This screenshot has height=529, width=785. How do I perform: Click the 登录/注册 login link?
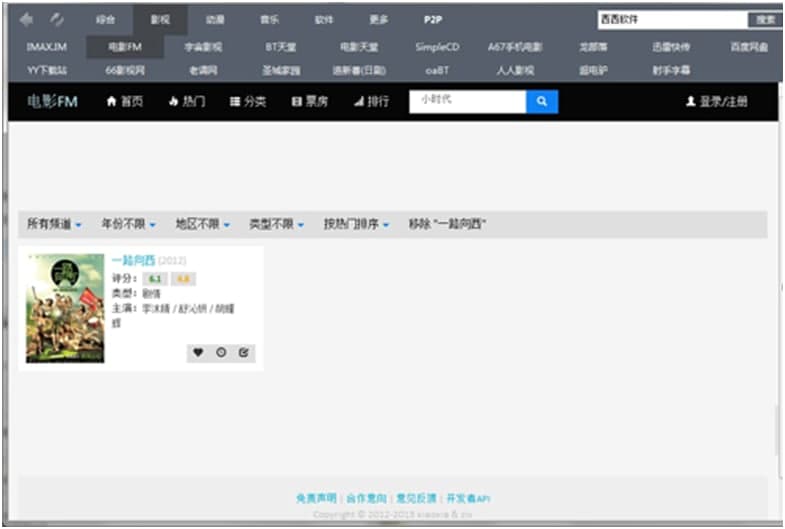(x=717, y=102)
